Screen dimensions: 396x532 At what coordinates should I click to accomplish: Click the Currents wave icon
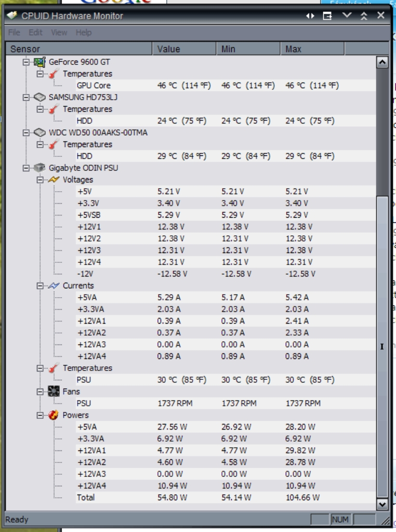pos(54,286)
